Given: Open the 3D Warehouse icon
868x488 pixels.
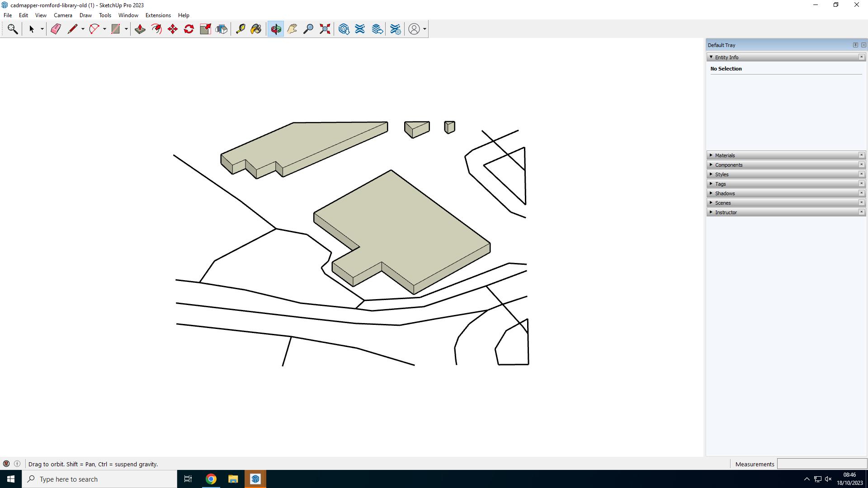Looking at the screenshot, I should tap(344, 29).
